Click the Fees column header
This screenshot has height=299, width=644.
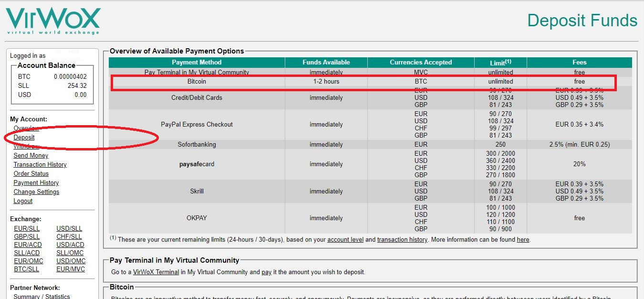point(580,63)
